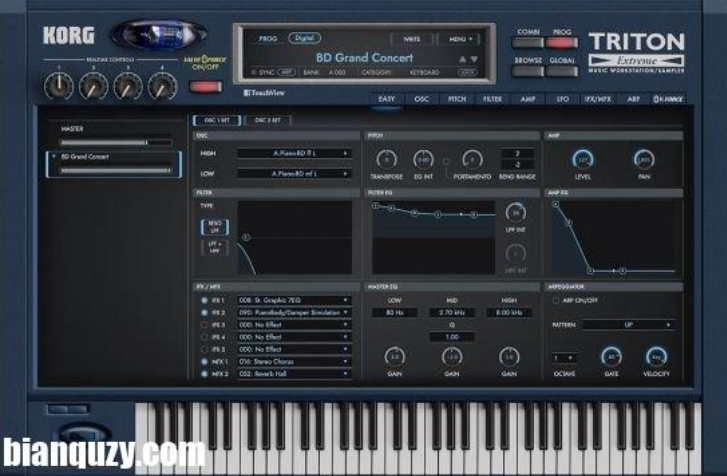Click the Transpose knob in Pitch section
The image size is (727, 476).
(x=389, y=159)
